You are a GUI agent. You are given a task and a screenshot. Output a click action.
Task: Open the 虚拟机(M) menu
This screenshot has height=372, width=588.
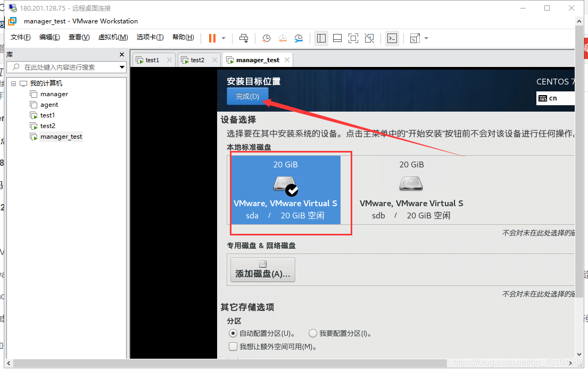113,37
